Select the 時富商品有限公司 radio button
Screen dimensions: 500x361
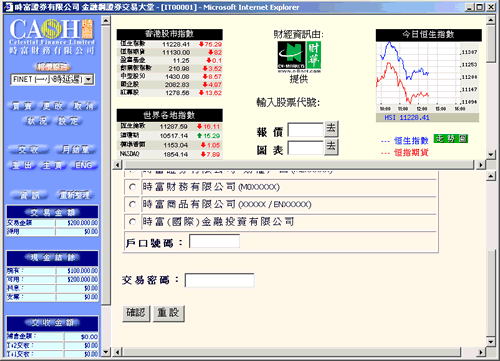pyautogui.click(x=132, y=204)
